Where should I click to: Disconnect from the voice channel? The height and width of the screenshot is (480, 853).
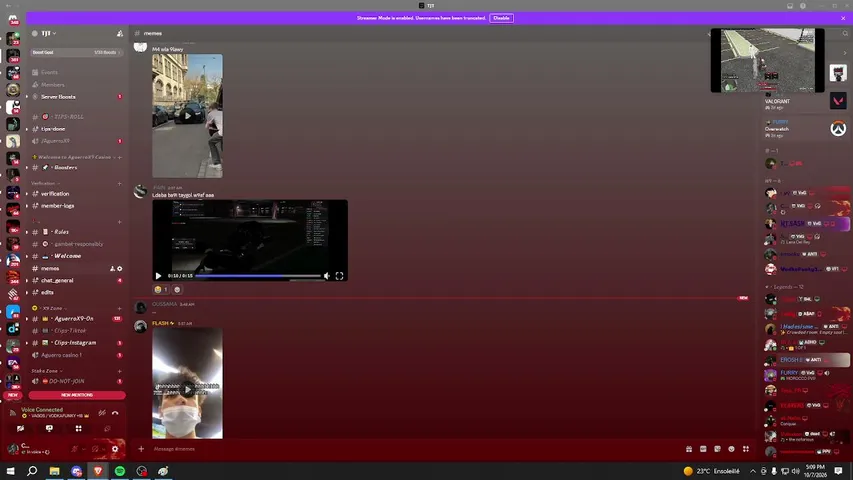[x=115, y=413]
